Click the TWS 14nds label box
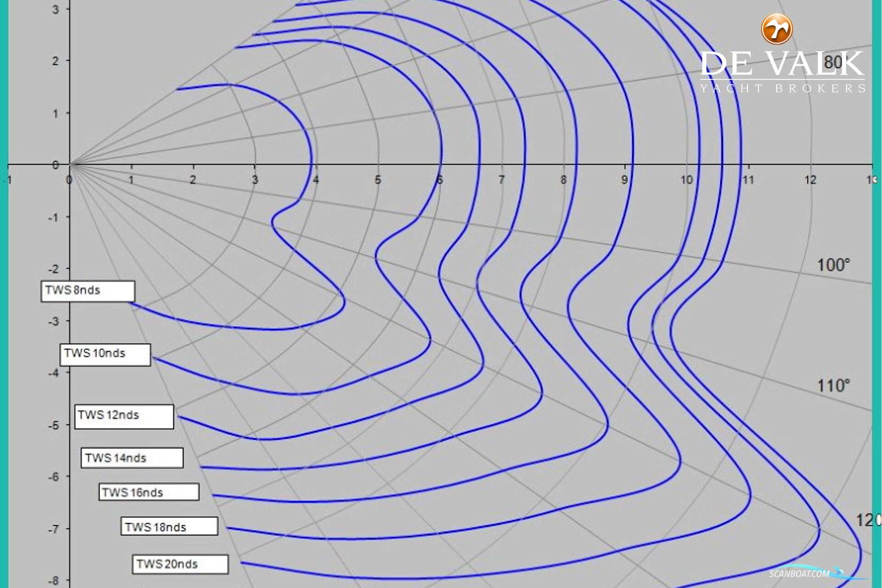This screenshot has height=588, width=882. (x=132, y=458)
